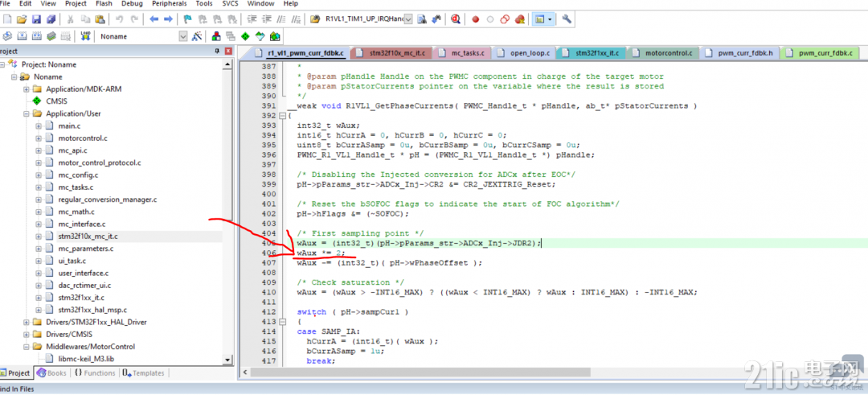This screenshot has height=395, width=868.
Task: Click the Save All icon
Action: (x=51, y=19)
